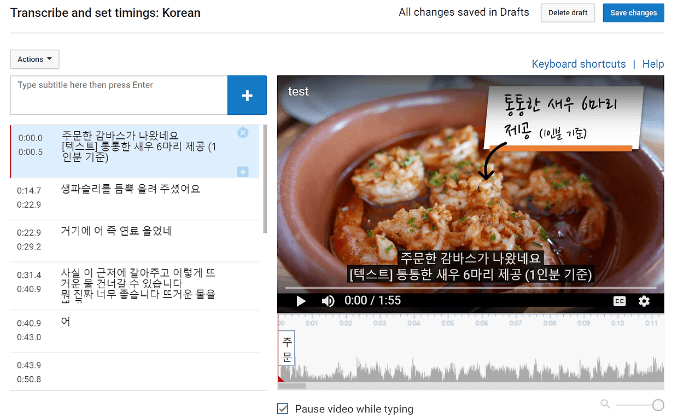Select the subtitle block on the waveform timeline

tap(287, 348)
